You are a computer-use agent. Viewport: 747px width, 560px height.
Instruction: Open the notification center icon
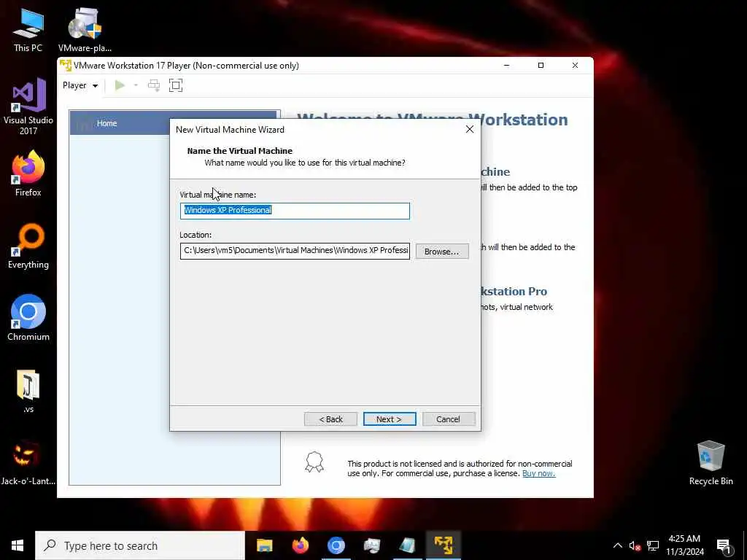724,547
